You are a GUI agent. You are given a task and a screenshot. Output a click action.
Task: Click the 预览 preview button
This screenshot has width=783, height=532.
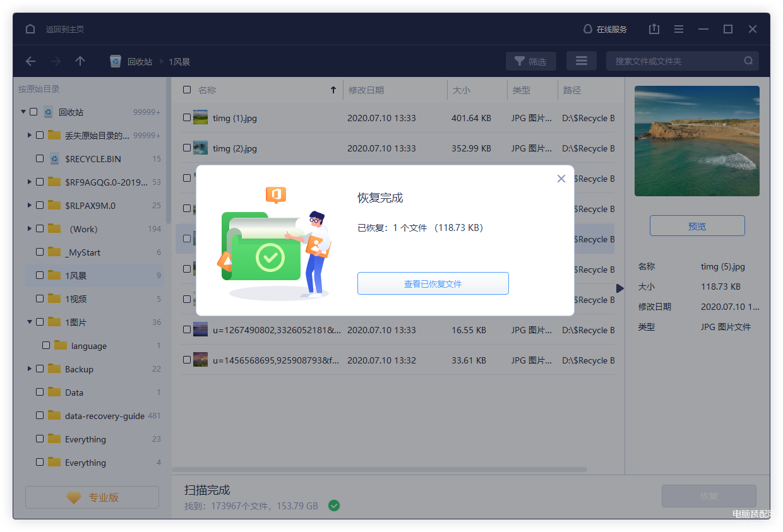tap(697, 226)
